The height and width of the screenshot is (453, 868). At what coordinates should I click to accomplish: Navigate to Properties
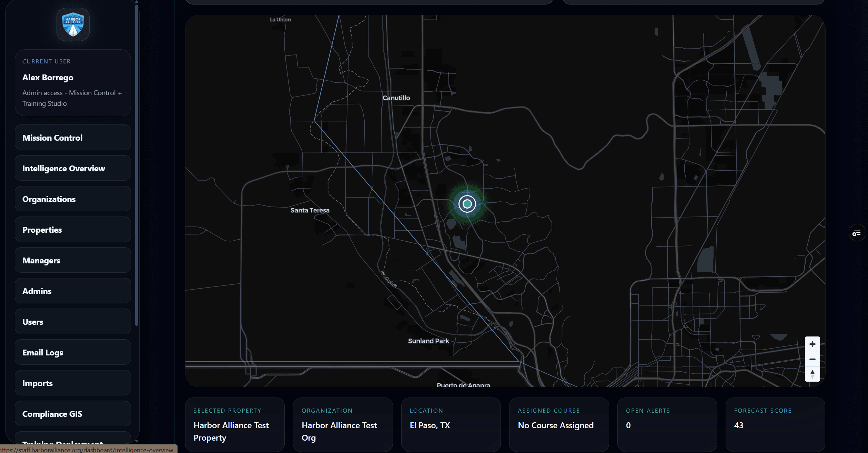[73, 230]
